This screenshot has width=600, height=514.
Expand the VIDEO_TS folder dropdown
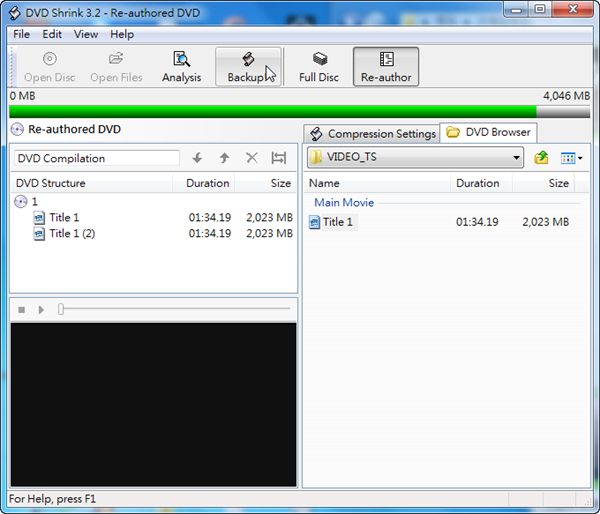pyautogui.click(x=516, y=157)
